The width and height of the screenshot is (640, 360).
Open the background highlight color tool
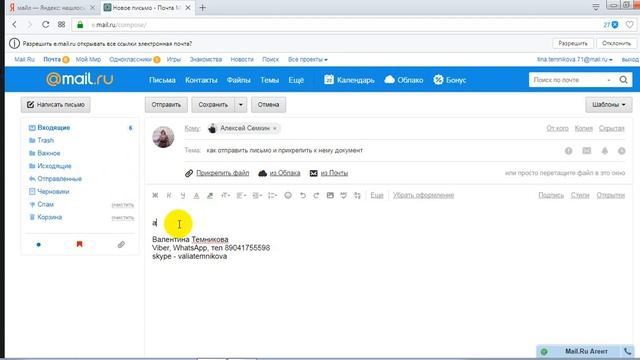point(210,196)
